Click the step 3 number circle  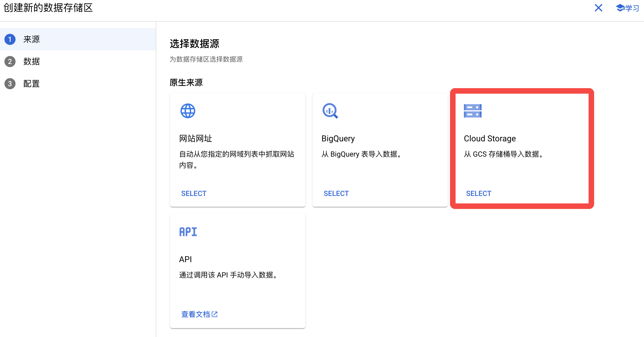pos(10,84)
